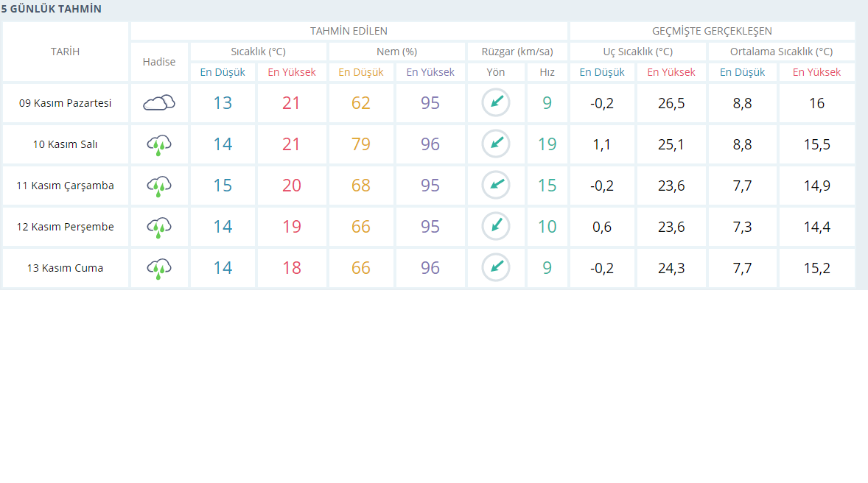Click the rain icon for 10 Kasım Salı
Image resolution: width=868 pixels, height=483 pixels.
pos(159,144)
